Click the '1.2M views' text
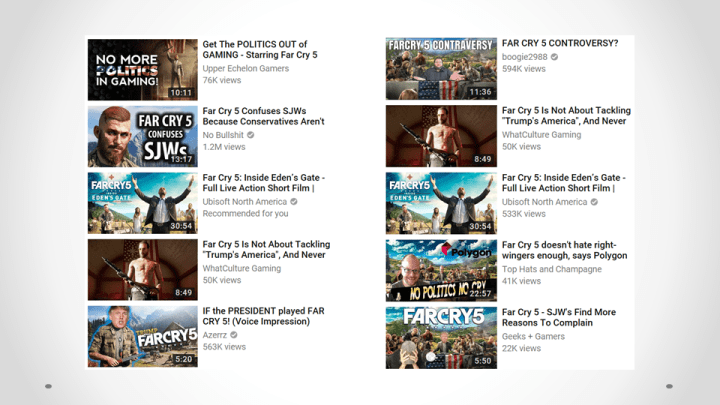The width and height of the screenshot is (720, 405). 224,147
